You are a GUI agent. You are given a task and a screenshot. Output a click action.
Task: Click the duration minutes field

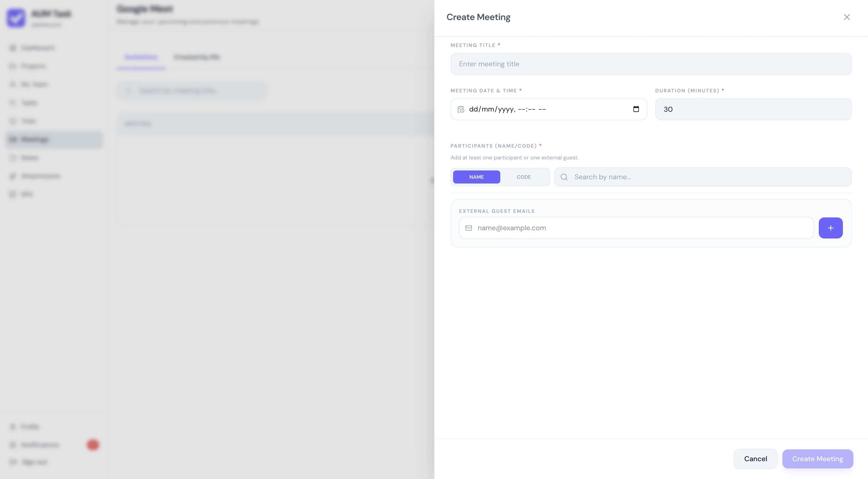pos(753,109)
